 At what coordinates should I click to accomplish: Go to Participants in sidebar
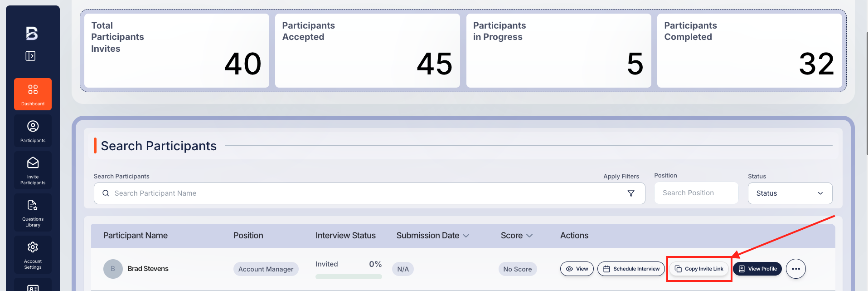click(x=33, y=131)
